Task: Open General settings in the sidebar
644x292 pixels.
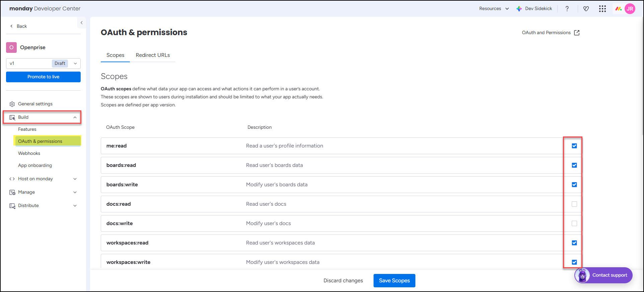Action: pyautogui.click(x=35, y=104)
